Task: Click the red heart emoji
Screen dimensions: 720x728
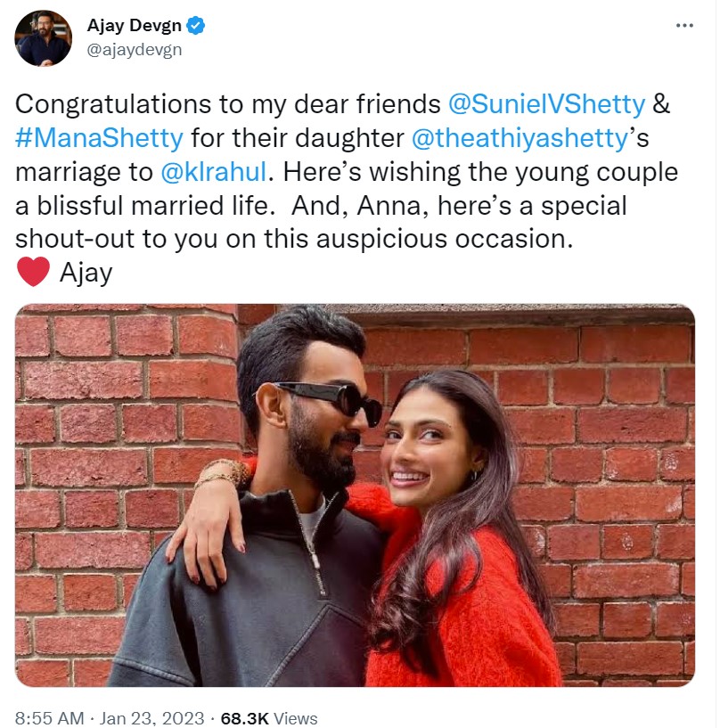Action: (33, 272)
